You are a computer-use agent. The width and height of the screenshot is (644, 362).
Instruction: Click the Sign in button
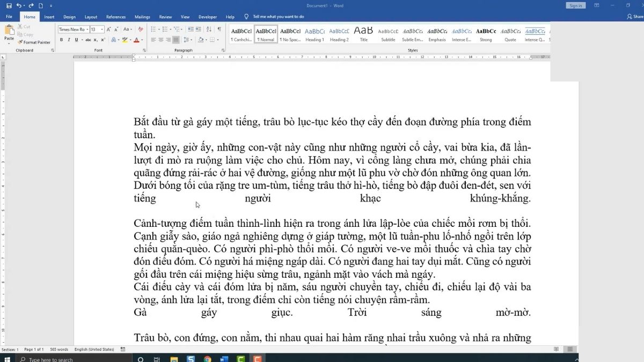pyautogui.click(x=575, y=5)
